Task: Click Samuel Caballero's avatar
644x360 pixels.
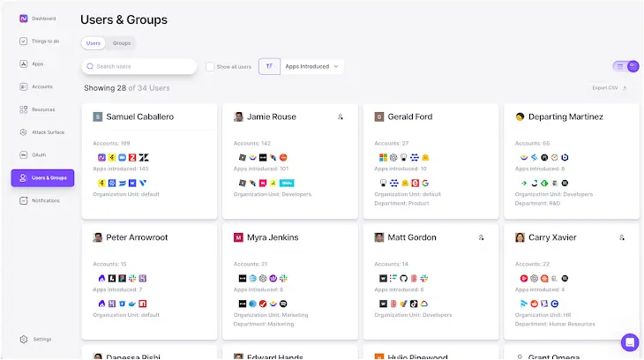Action: point(97,116)
